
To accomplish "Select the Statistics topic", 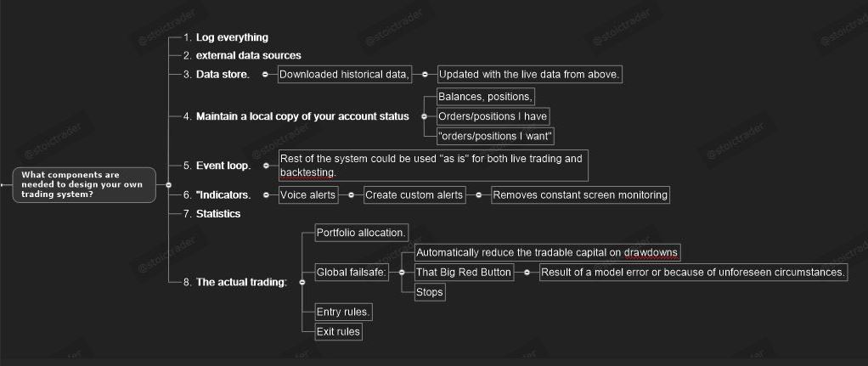I will (218, 214).
